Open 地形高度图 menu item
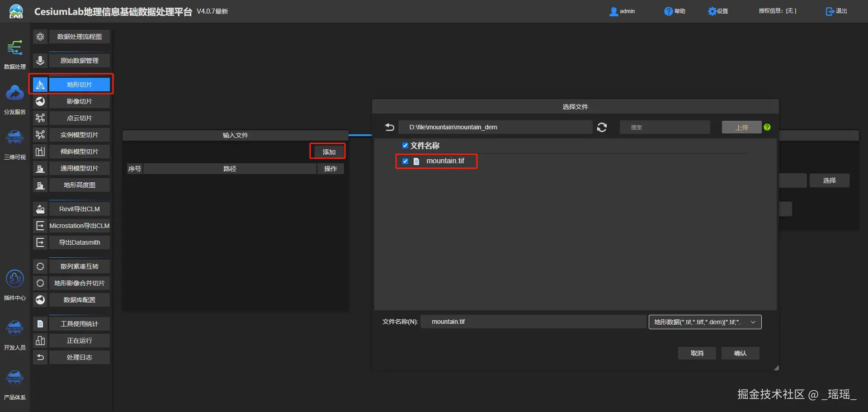The height and width of the screenshot is (412, 868). pyautogui.click(x=80, y=185)
